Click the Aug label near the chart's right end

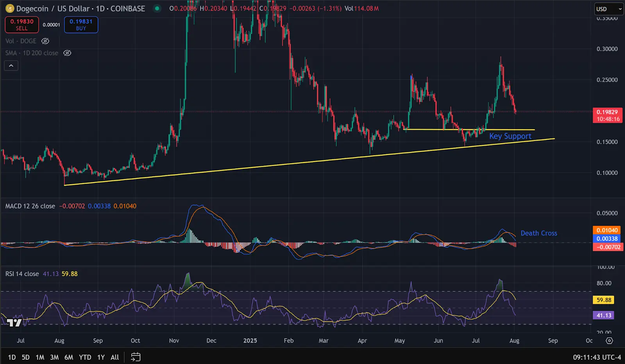[514, 341]
